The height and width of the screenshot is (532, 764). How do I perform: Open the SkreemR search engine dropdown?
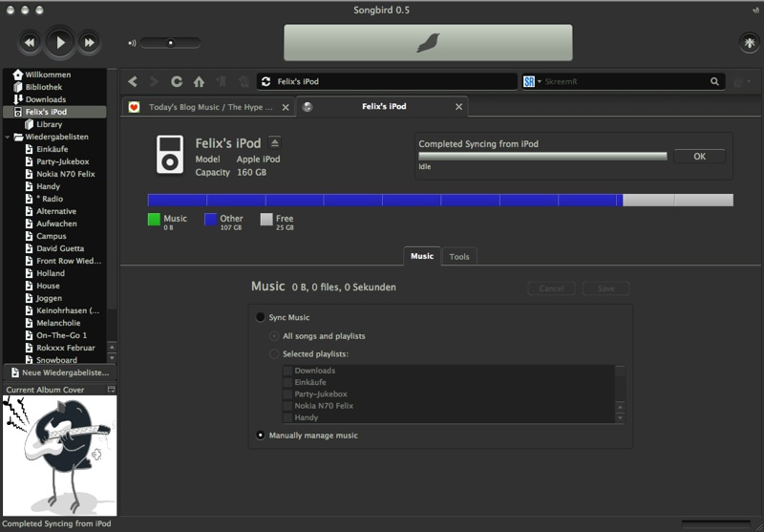pos(532,82)
